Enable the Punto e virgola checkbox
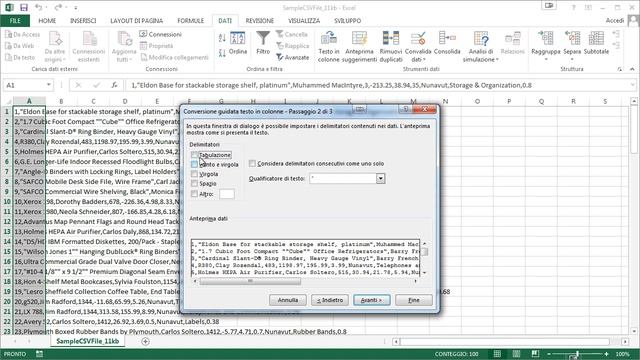Image resolution: width=640 pixels, height=360 pixels. coord(194,164)
